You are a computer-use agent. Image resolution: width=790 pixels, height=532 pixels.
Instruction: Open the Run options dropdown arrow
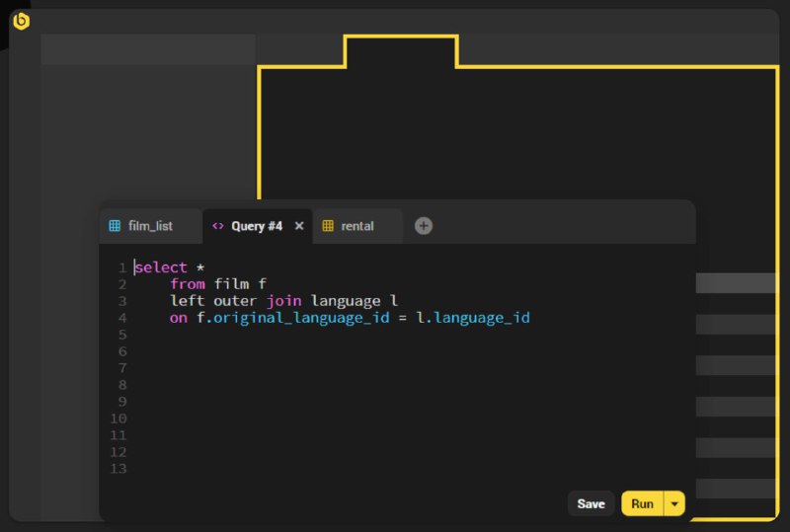[x=674, y=503]
